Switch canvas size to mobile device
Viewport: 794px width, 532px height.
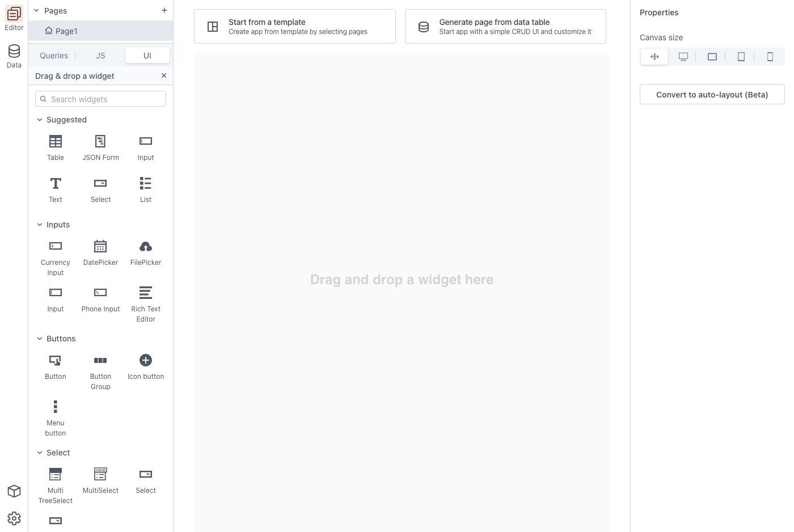(x=770, y=57)
